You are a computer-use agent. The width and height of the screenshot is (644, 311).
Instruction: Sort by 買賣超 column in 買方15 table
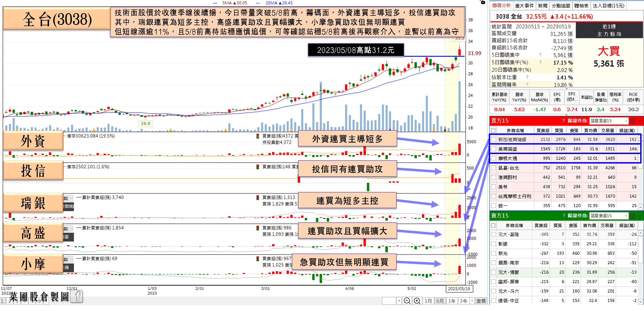point(543,130)
